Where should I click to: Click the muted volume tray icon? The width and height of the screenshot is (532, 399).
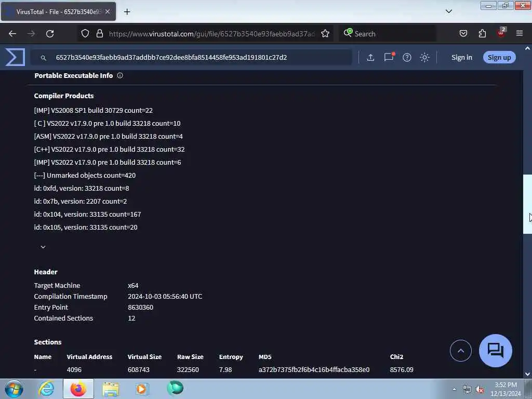tap(480, 390)
